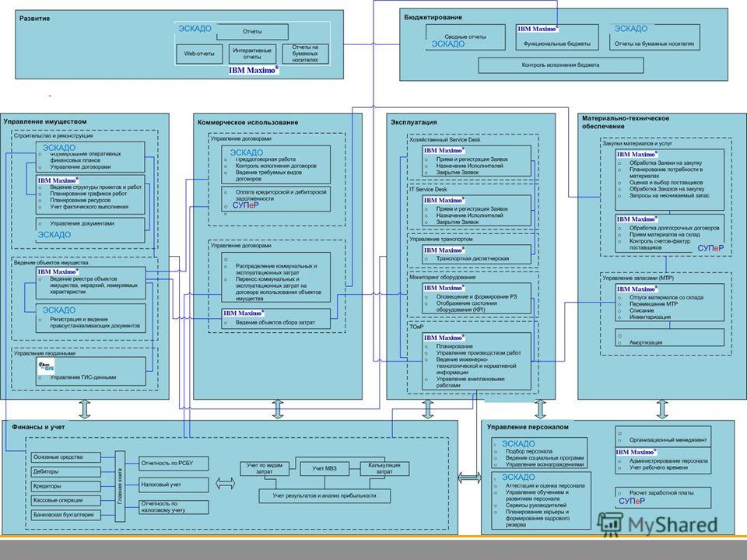The image size is (747, 560).
Task: Click the Мониторинг оборудования label
Action: pyautogui.click(x=443, y=277)
